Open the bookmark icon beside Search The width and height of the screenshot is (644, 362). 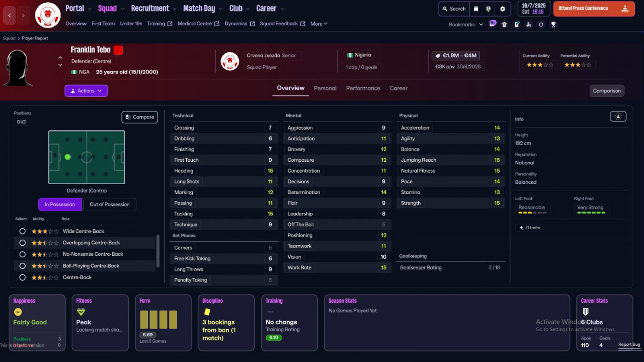point(476,9)
